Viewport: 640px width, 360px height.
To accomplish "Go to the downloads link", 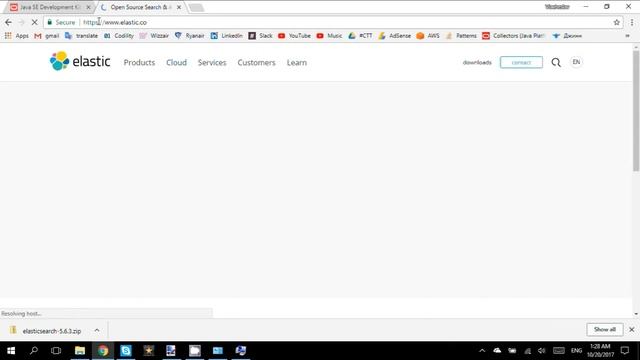I will [477, 62].
